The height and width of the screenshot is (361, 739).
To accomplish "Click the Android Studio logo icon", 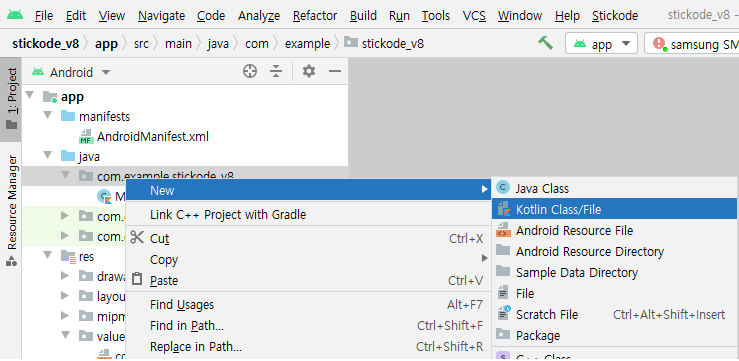I will pos(15,15).
